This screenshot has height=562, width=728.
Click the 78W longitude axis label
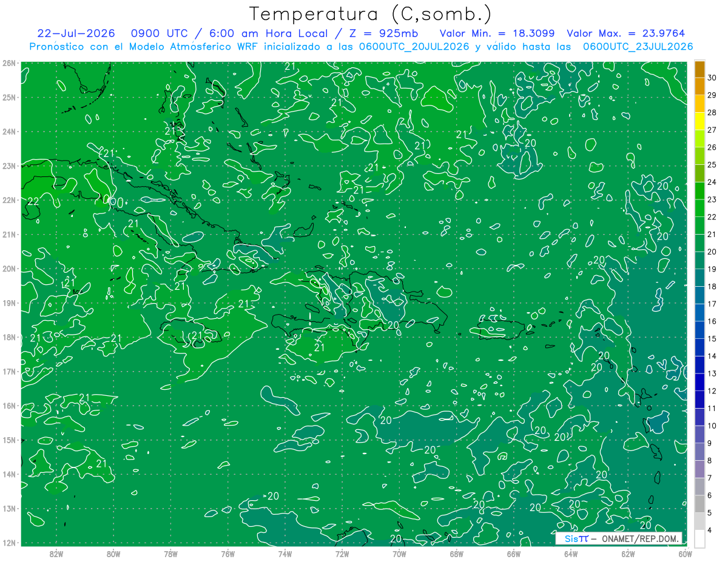point(170,554)
